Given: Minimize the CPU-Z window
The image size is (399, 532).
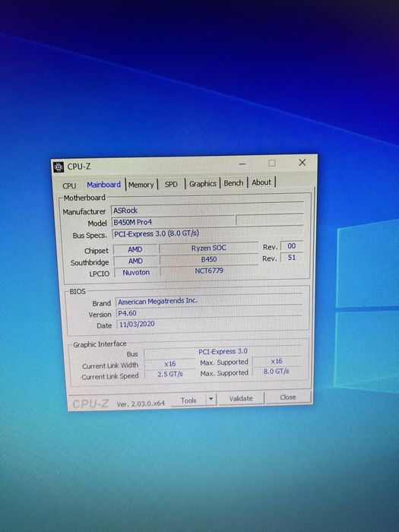Looking at the screenshot, I should (x=242, y=164).
